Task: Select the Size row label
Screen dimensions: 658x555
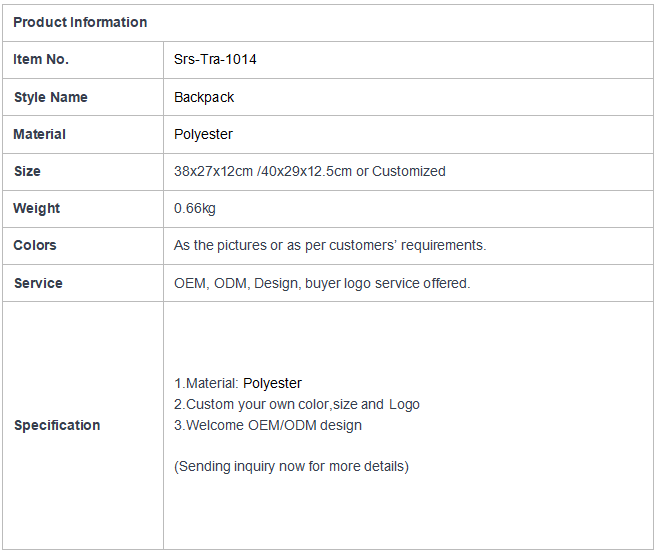Action: (27, 171)
